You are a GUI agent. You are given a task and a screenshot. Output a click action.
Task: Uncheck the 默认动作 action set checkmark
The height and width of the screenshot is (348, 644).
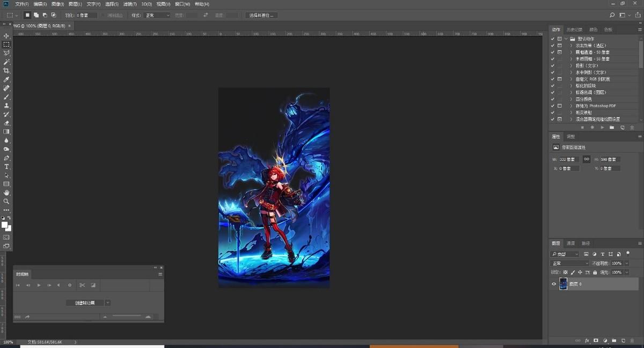[553, 39]
